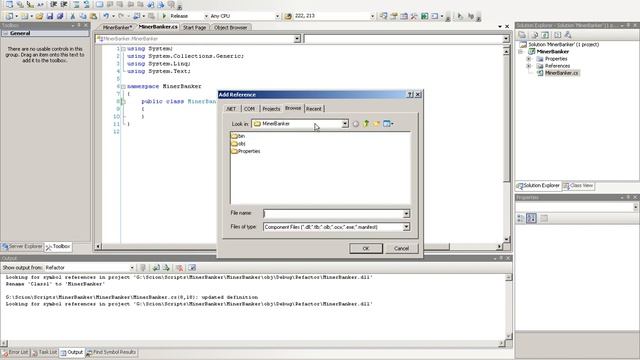Select MinerBanker.cs in Solution Explorer
This screenshot has width=640, height=360.
(x=558, y=73)
